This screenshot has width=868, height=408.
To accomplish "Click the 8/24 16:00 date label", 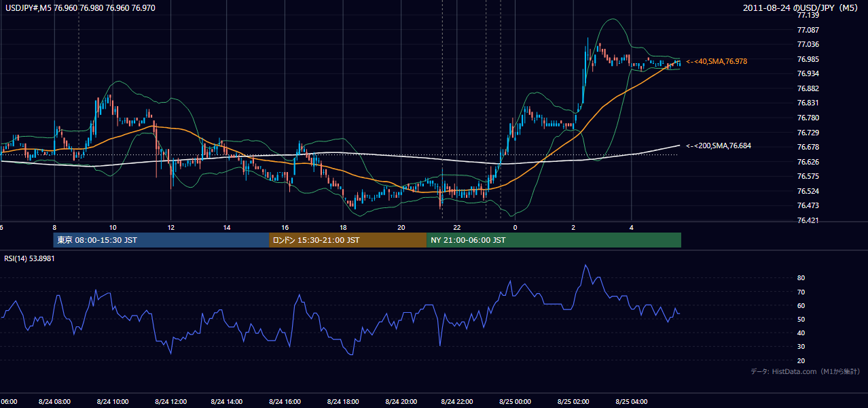I will click(x=285, y=401).
